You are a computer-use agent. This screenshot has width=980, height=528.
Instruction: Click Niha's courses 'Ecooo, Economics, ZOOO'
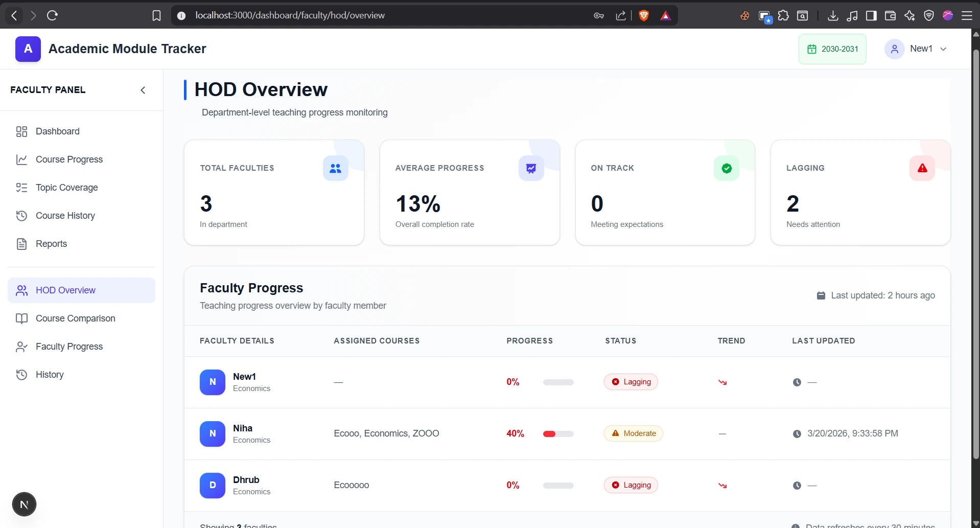(386, 433)
